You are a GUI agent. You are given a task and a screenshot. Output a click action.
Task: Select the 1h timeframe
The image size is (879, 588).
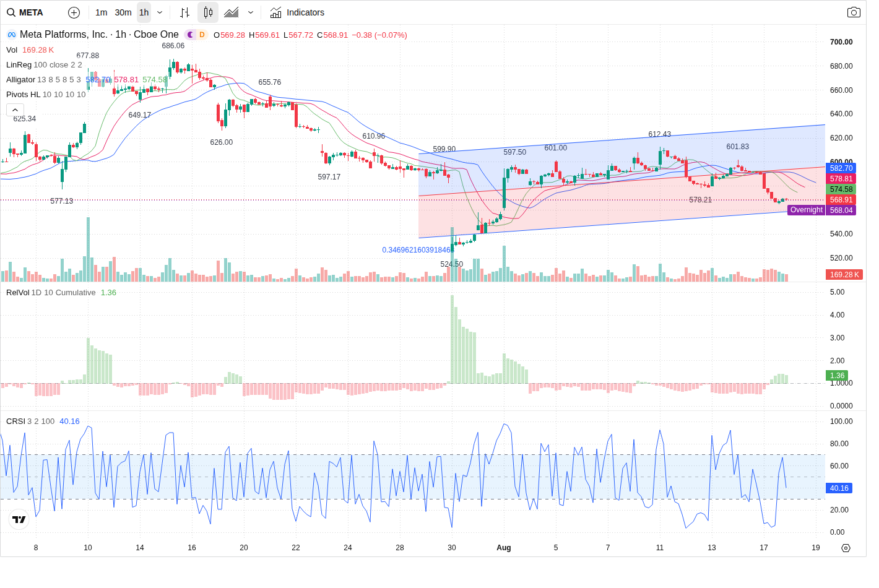144,12
